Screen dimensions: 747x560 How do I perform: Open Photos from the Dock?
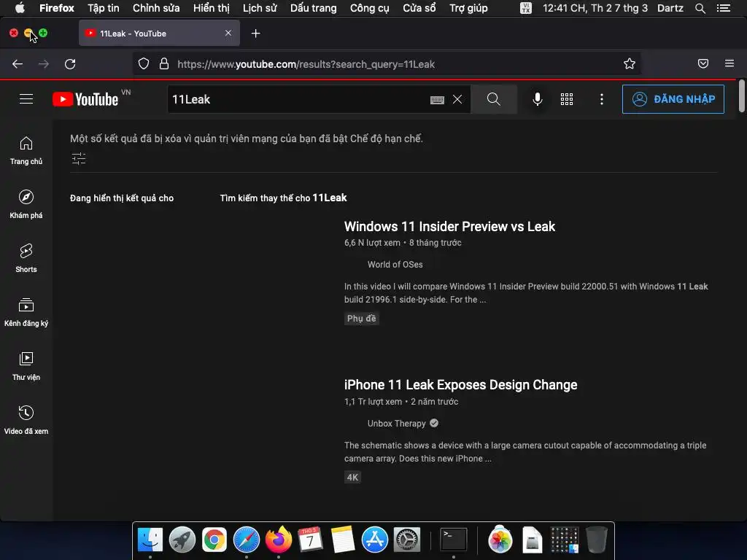[x=500, y=540]
